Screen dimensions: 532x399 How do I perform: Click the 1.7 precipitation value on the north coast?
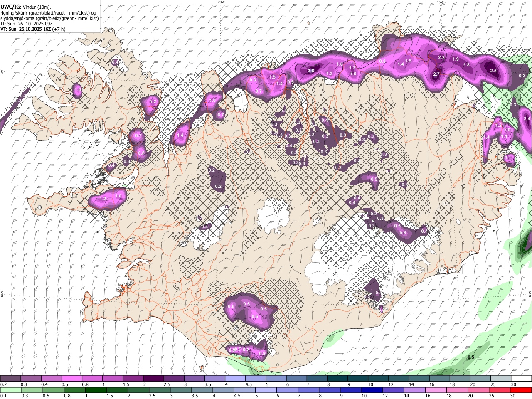point(352,68)
